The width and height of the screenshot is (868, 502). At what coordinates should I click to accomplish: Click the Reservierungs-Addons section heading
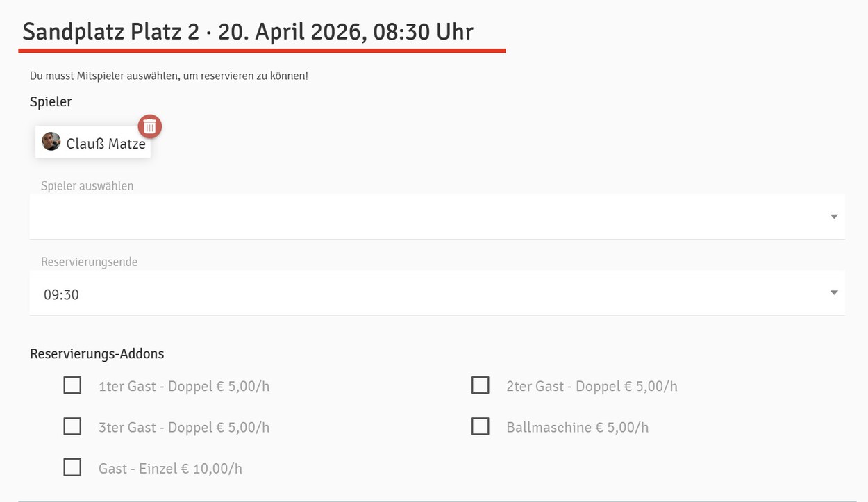(x=97, y=354)
